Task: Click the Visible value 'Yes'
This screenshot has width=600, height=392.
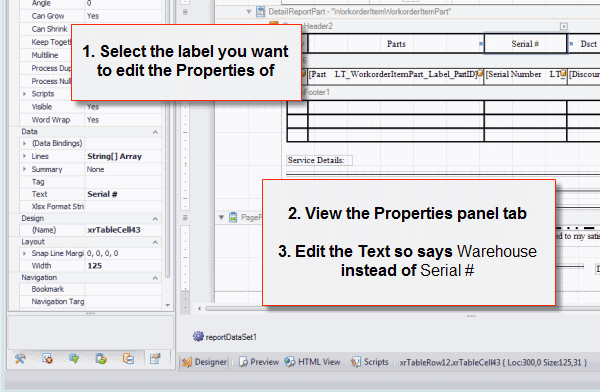Action: 123,107
